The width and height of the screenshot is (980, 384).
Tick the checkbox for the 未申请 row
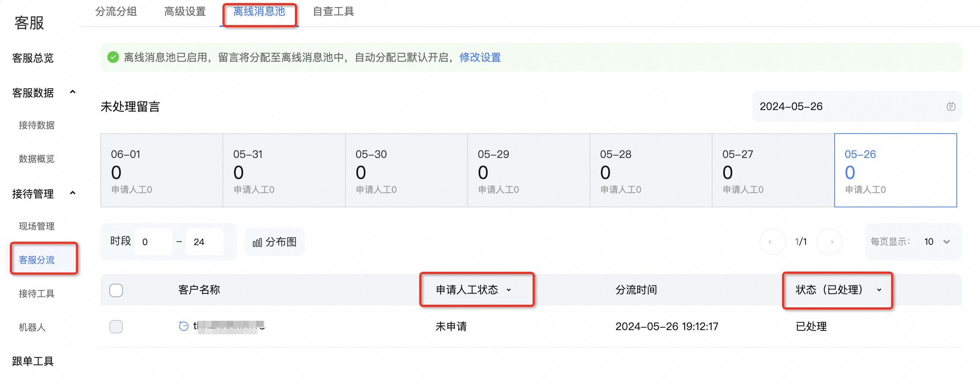(x=116, y=327)
